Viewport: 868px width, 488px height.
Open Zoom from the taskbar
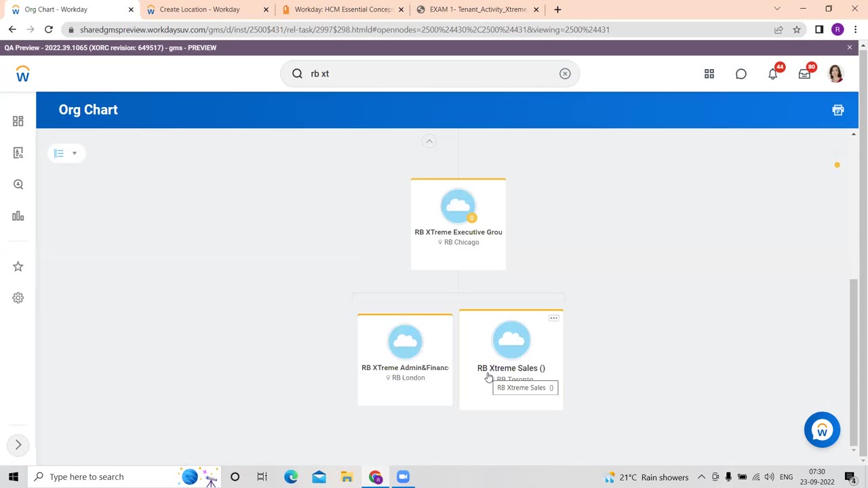click(403, 476)
